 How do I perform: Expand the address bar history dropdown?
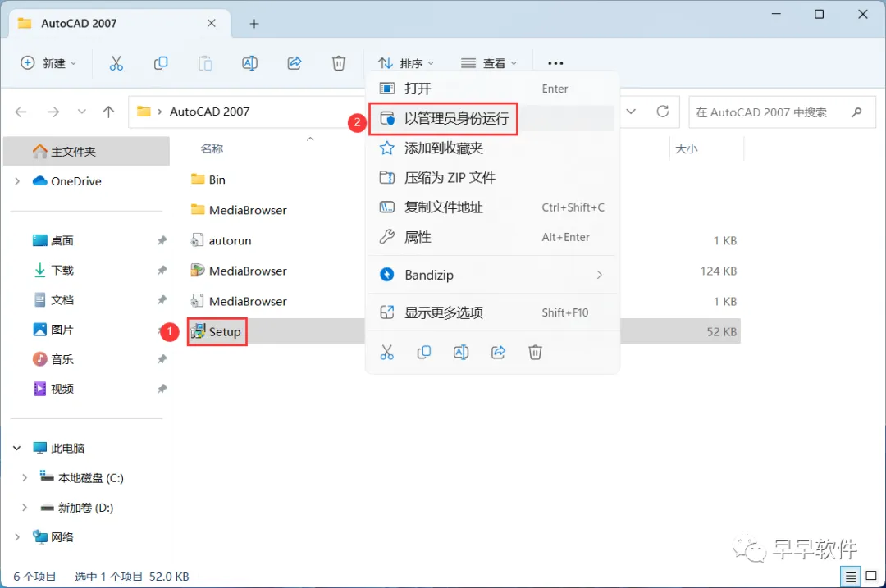coord(631,112)
